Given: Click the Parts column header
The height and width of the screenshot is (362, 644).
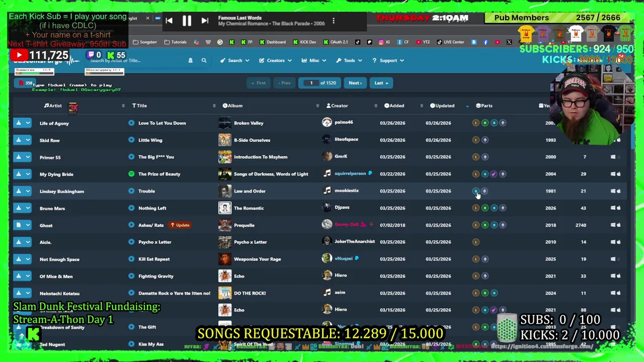Looking at the screenshot, I should coord(484,106).
